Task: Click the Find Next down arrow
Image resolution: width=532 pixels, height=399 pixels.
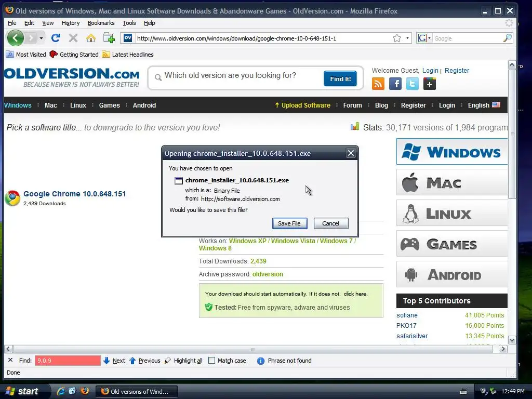Action: pos(106,361)
